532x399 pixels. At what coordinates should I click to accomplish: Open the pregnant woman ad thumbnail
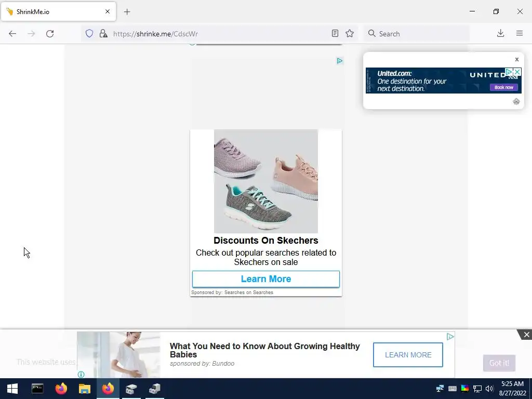point(119,355)
